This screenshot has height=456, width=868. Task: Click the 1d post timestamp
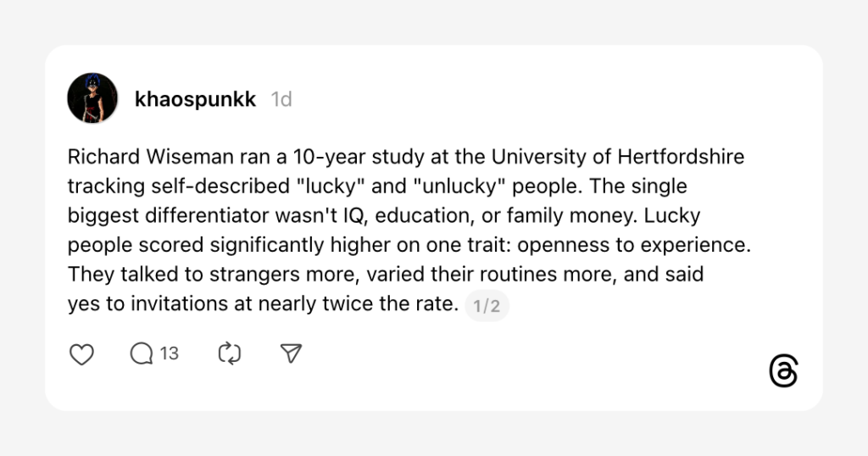pyautogui.click(x=281, y=99)
